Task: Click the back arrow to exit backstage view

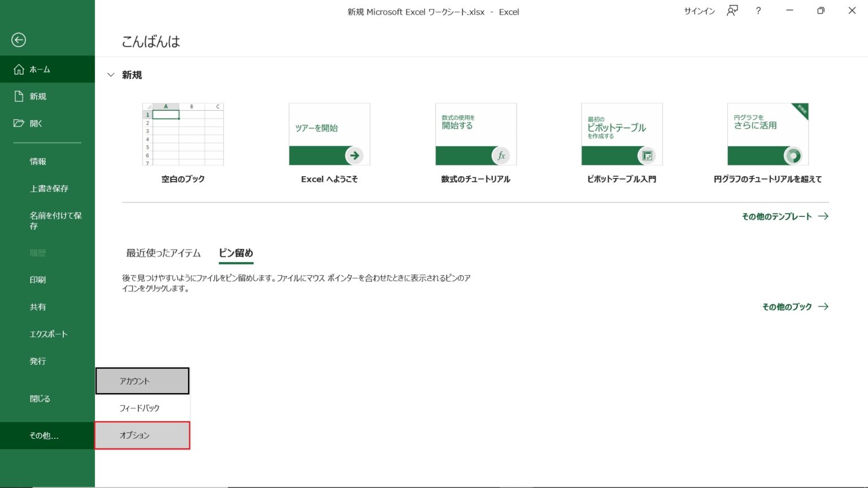Action: tap(19, 40)
